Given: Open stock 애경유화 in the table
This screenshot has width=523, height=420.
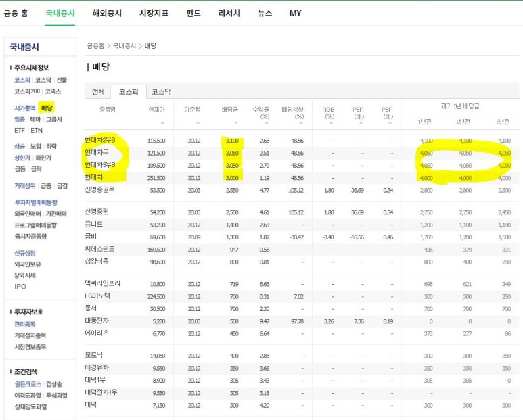Looking at the screenshot, I should coord(96,368).
